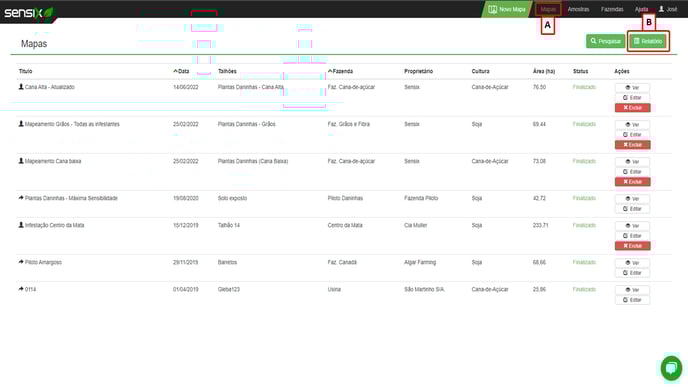Open the Fazendas menu item
This screenshot has height=387, width=688.
coord(612,9)
